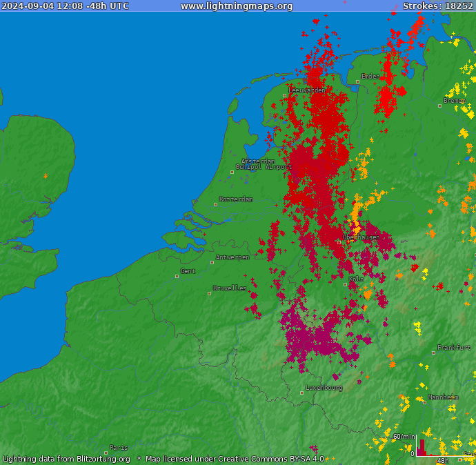Click the Blitzortung.org lightning data credit
Image resolution: width=476 pixels, height=465 pixels.
[66, 459]
